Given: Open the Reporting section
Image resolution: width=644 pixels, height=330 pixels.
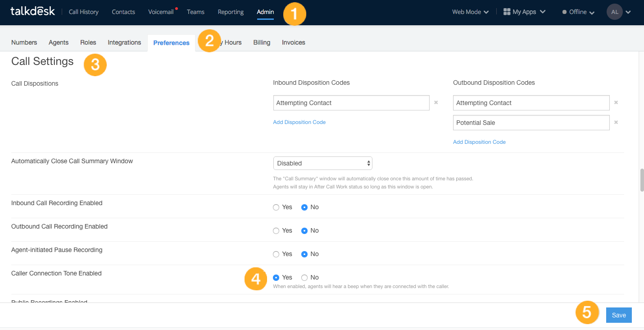Looking at the screenshot, I should coord(231,12).
